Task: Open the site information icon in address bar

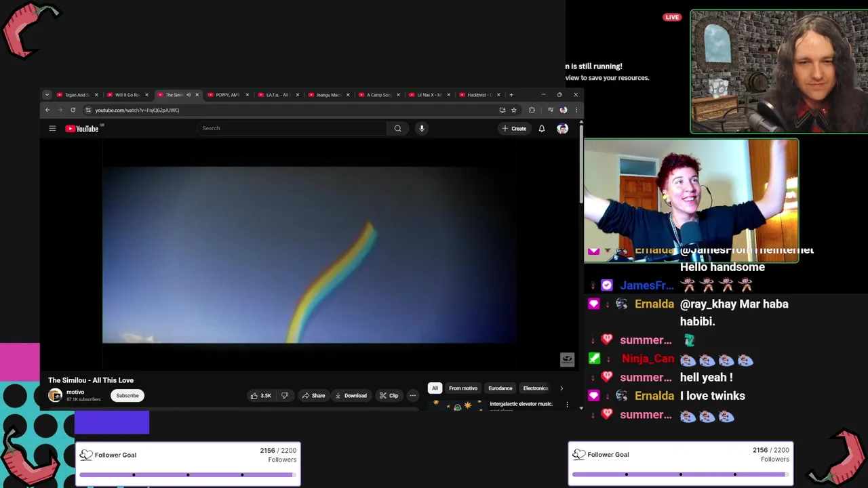Action: point(87,110)
